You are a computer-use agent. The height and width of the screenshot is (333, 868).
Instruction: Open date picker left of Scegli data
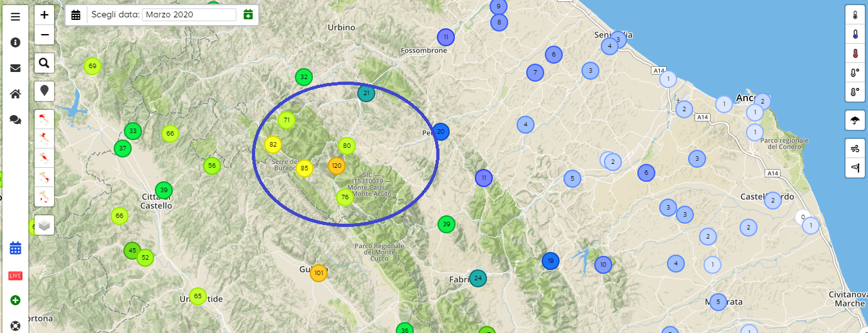point(76,15)
